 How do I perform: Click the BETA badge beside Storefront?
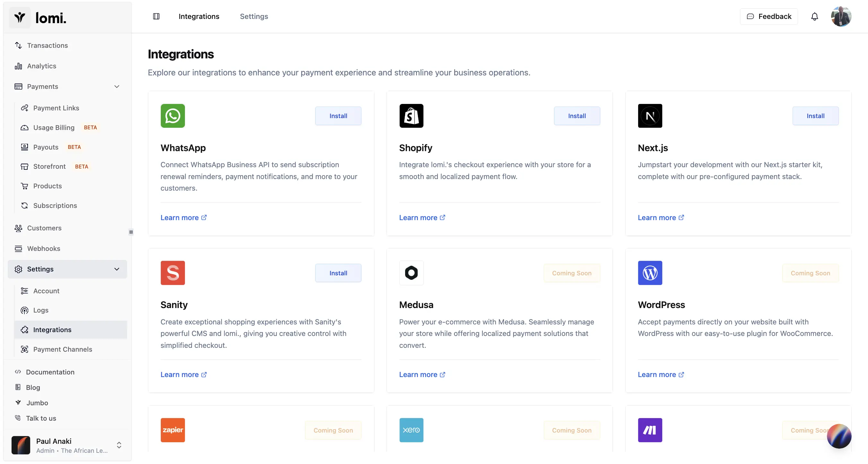(x=82, y=166)
